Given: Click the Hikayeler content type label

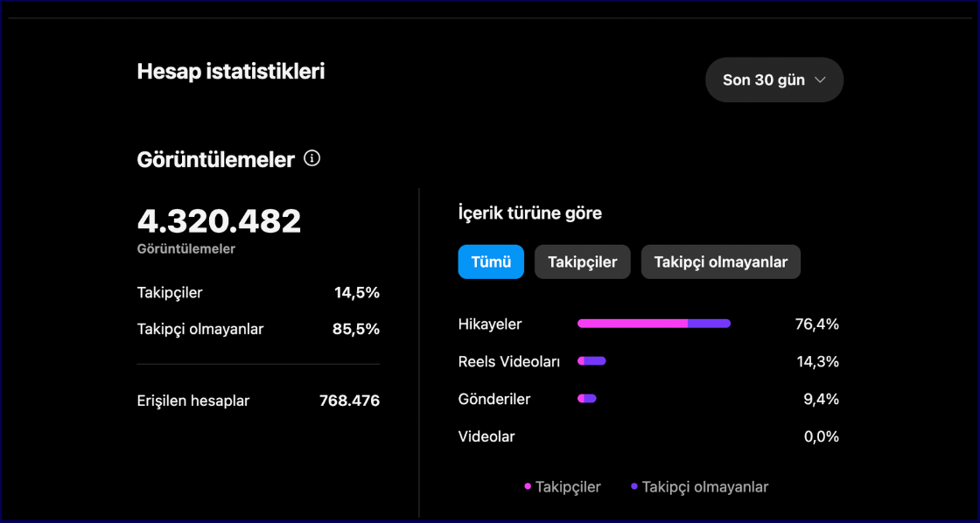Looking at the screenshot, I should click(490, 324).
